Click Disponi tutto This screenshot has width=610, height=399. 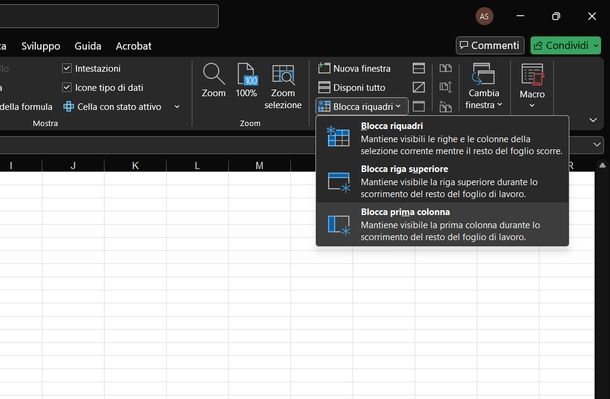(x=351, y=88)
